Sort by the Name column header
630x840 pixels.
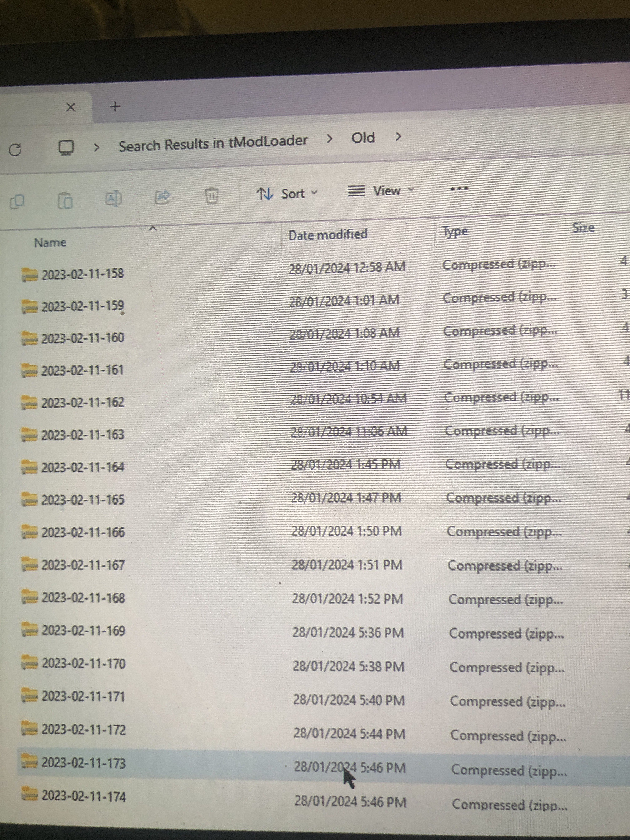[x=50, y=242]
